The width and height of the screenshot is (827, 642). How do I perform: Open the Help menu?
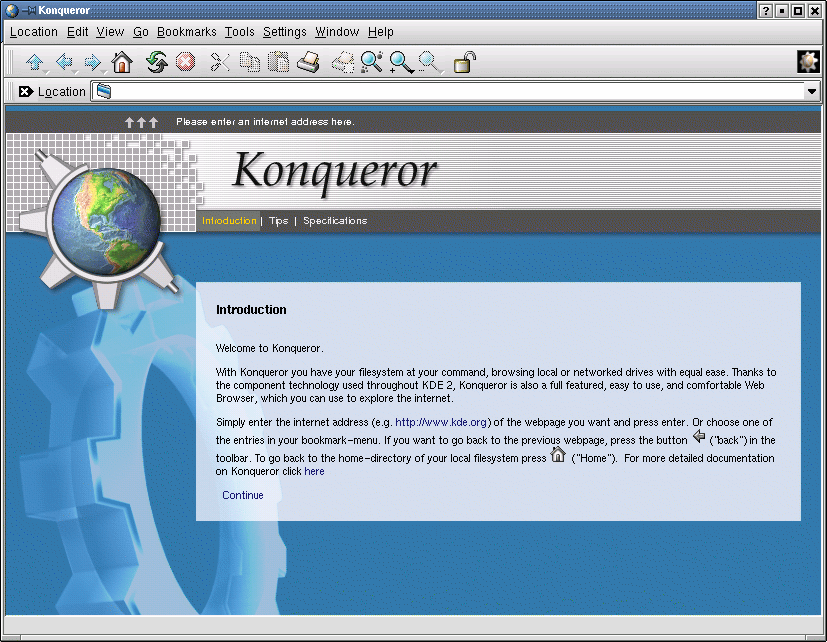coord(381,32)
